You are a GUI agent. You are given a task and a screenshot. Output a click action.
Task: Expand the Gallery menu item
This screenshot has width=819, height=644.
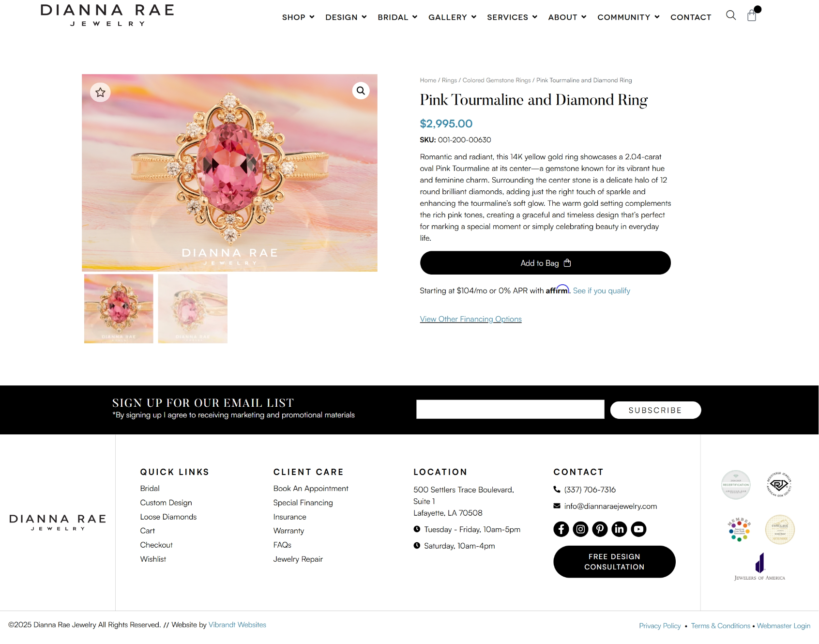click(452, 17)
